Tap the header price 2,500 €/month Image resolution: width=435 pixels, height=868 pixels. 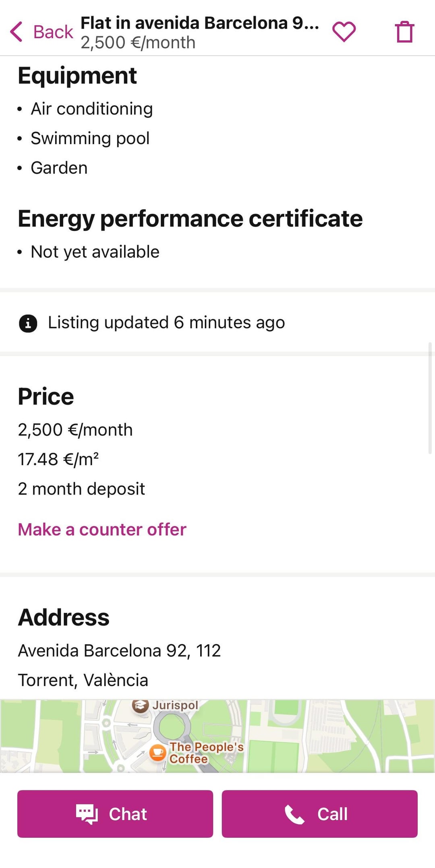[138, 43]
